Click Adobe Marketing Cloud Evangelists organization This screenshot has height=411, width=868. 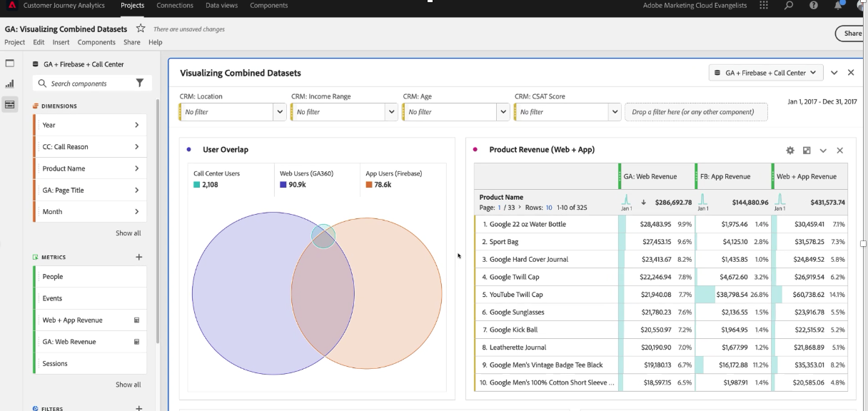pyautogui.click(x=696, y=6)
